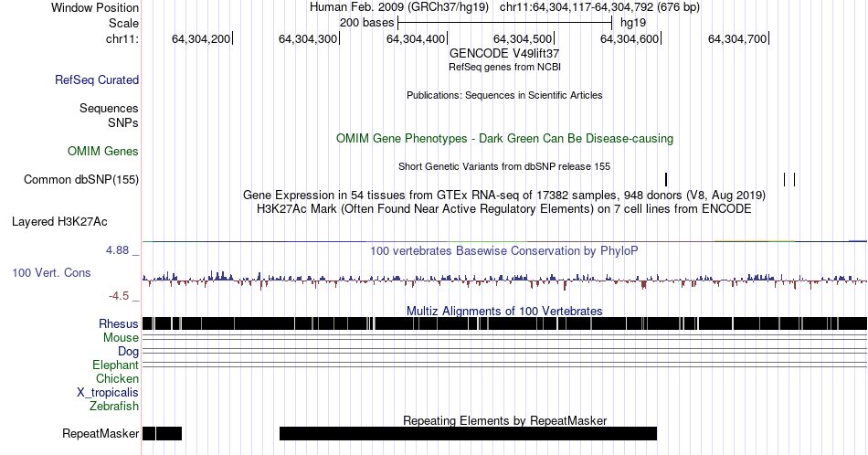Click the OMIM Gene Phenotypes track title
The width and height of the screenshot is (868, 455).
(x=504, y=138)
